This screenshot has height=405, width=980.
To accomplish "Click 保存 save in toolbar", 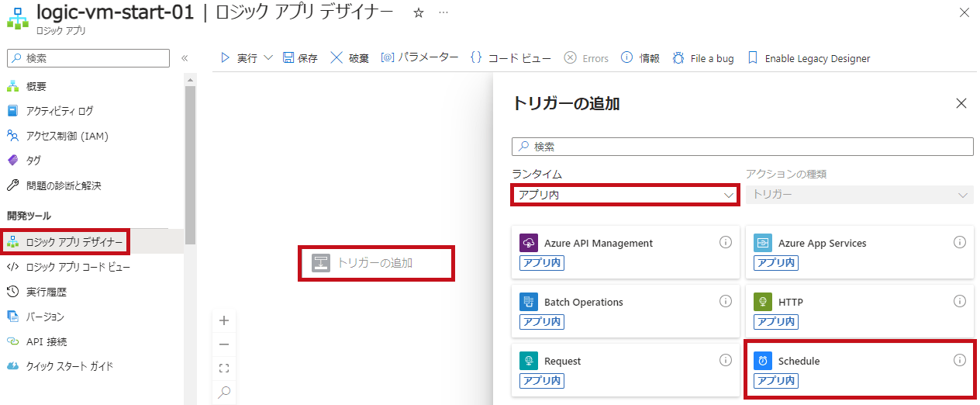I will (300, 58).
